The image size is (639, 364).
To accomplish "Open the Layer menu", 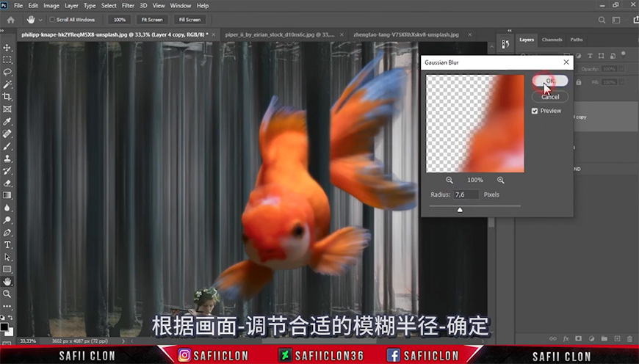I will (x=71, y=6).
